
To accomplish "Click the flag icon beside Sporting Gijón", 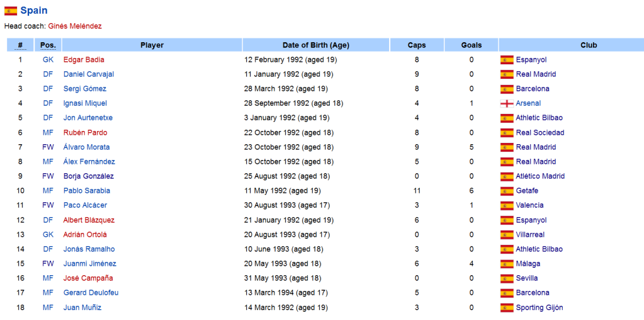I will (507, 307).
